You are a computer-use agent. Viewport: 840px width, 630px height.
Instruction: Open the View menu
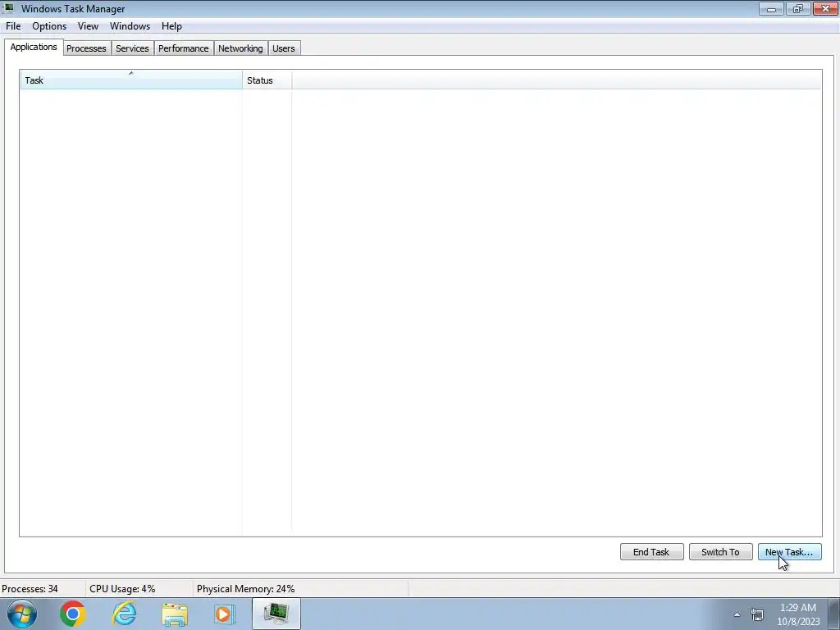point(88,26)
